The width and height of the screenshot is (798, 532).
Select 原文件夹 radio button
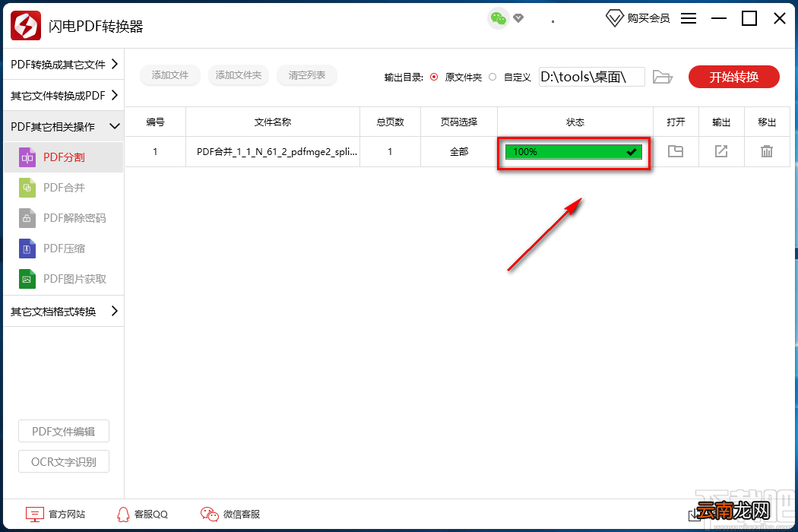(x=434, y=77)
